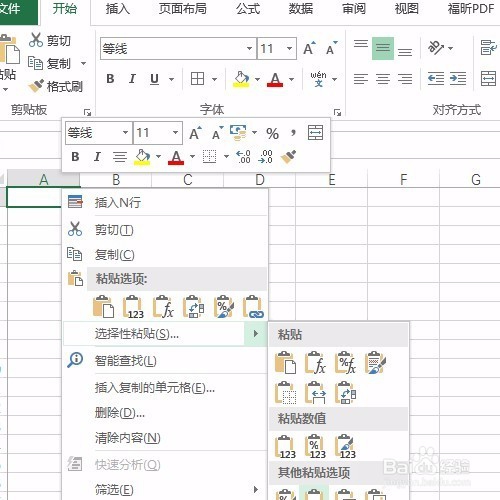The width and height of the screenshot is (500, 500).
Task: Open ribbon font size 11 dropdown
Action: coord(290,48)
